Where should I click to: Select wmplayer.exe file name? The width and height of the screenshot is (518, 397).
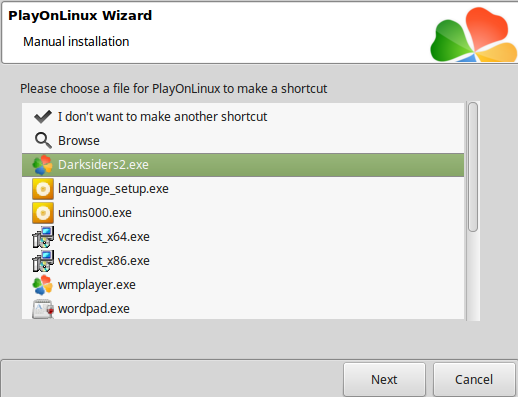tap(97, 285)
